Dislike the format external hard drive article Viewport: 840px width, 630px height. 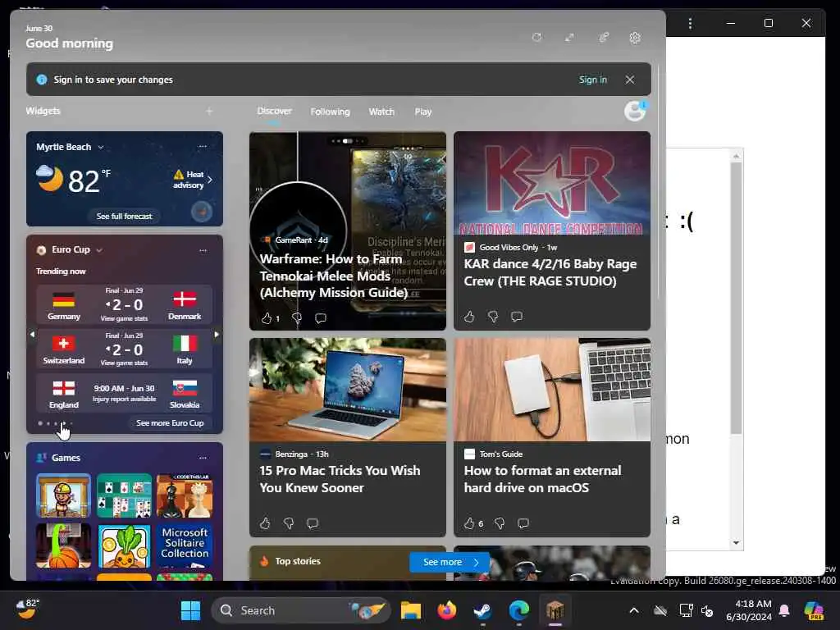pos(500,523)
